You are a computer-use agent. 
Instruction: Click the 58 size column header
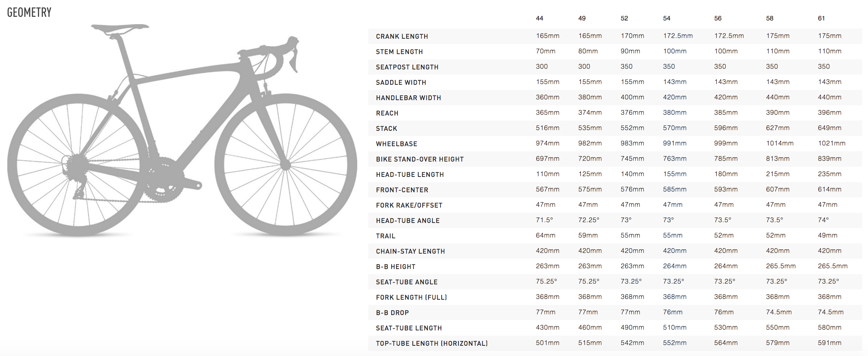(770, 18)
